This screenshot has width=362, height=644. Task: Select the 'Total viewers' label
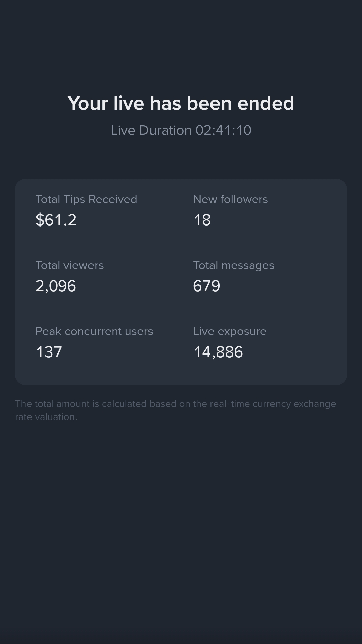coord(69,265)
